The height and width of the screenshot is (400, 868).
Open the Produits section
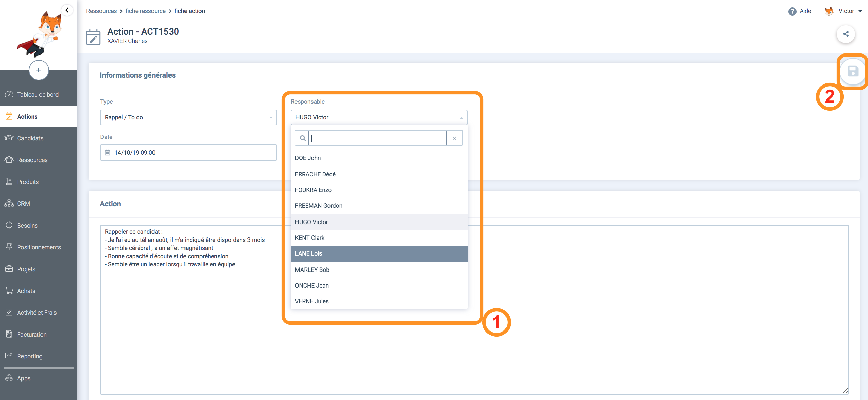click(x=38, y=182)
